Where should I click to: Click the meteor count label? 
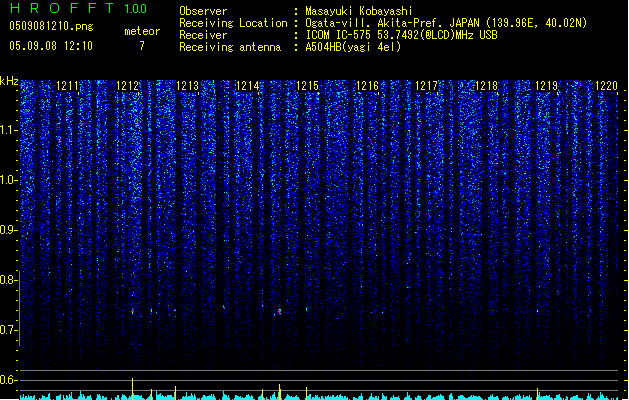coord(142,31)
